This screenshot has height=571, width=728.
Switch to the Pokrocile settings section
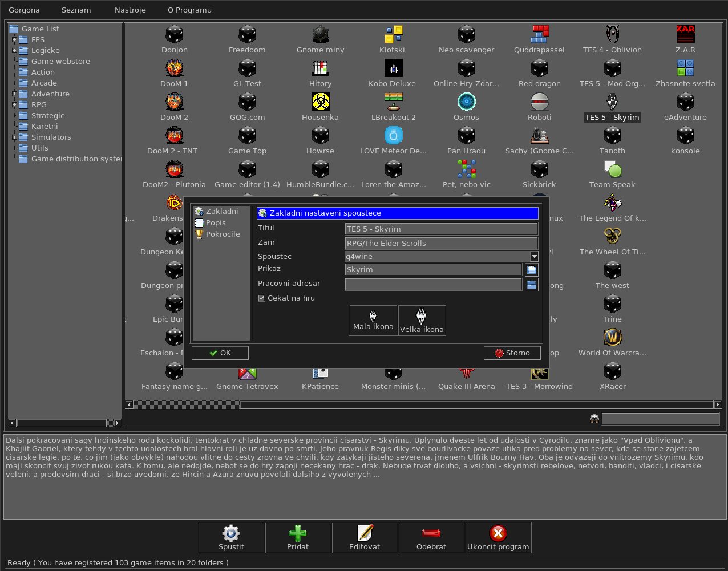pos(223,234)
